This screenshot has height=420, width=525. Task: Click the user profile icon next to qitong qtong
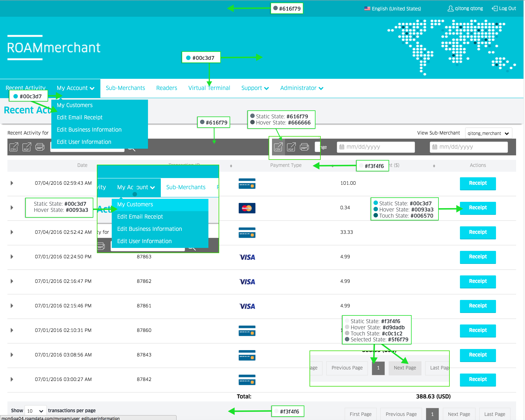(x=450, y=9)
